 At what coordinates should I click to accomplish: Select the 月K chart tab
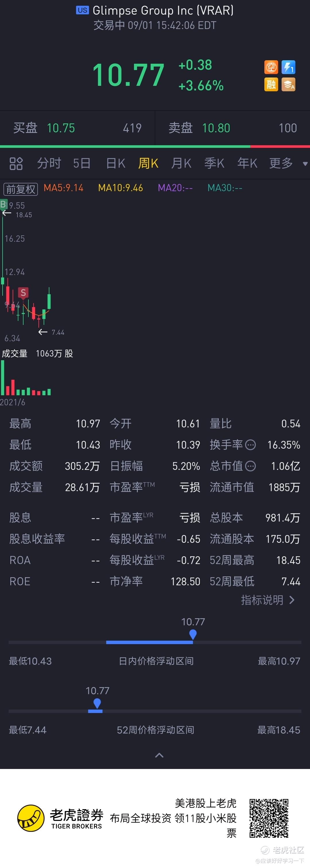click(x=181, y=163)
